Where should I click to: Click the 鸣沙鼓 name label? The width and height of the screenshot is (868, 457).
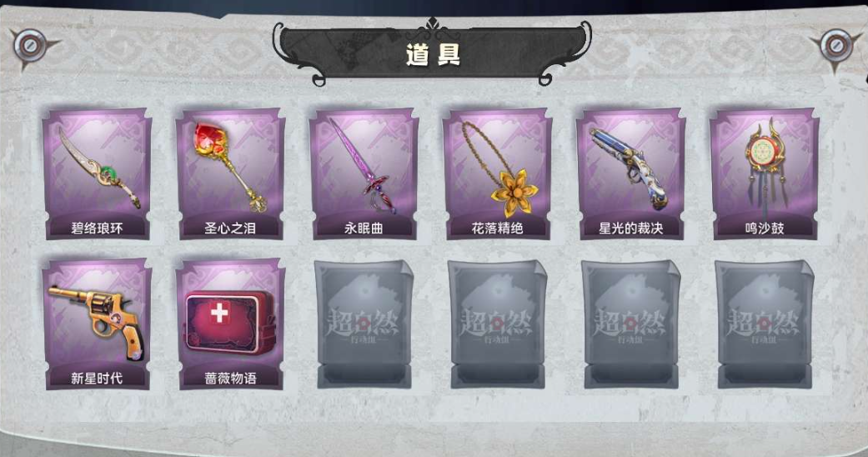tap(765, 228)
